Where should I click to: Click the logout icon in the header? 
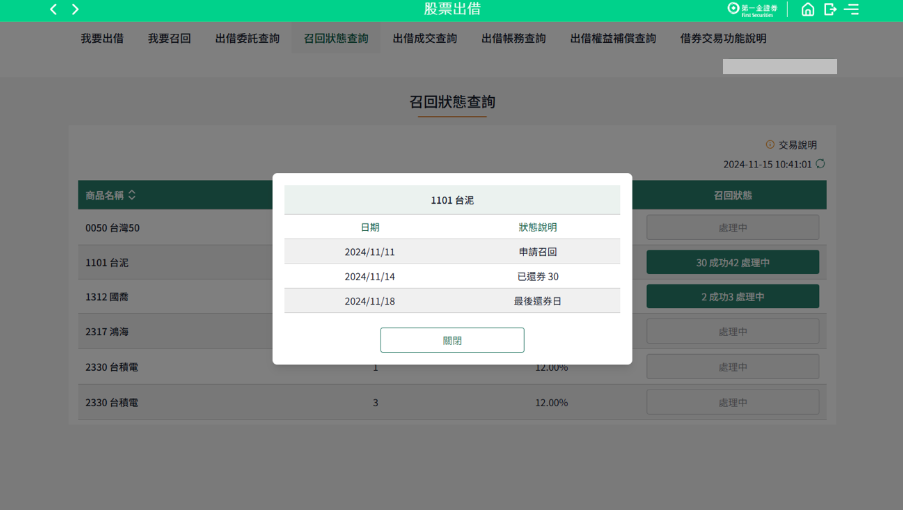[x=830, y=10]
